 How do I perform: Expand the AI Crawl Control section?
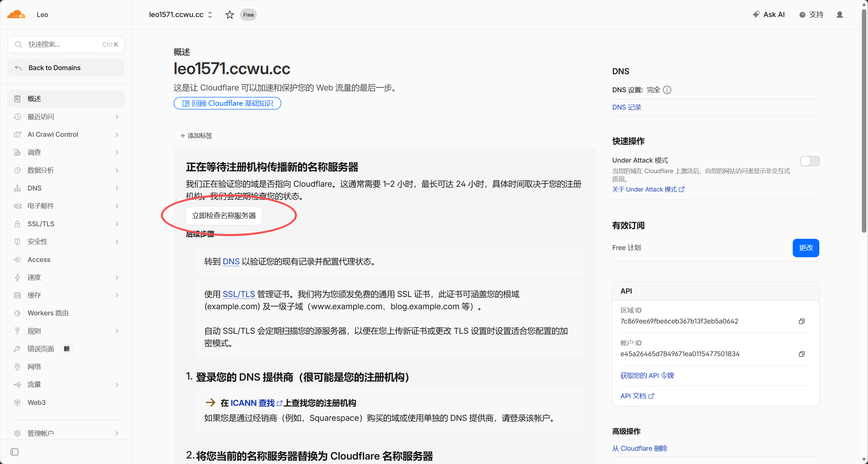tap(66, 134)
